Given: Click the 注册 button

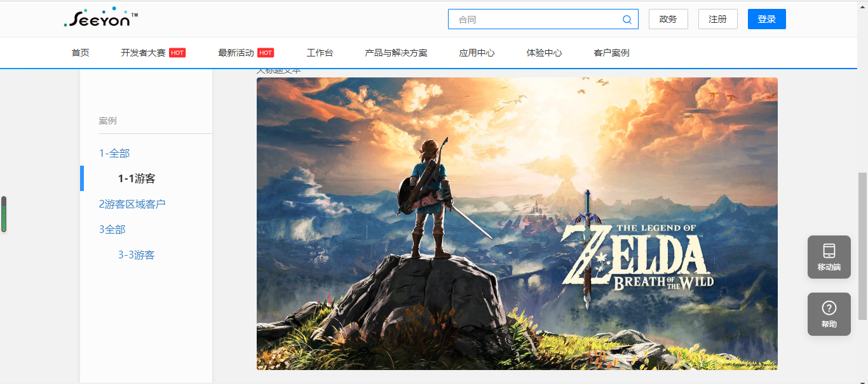Looking at the screenshot, I should pos(717,19).
